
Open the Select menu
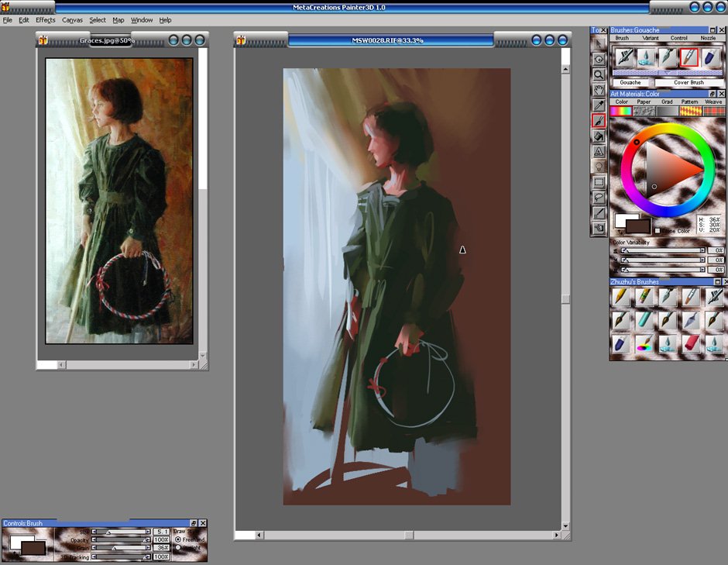point(98,20)
